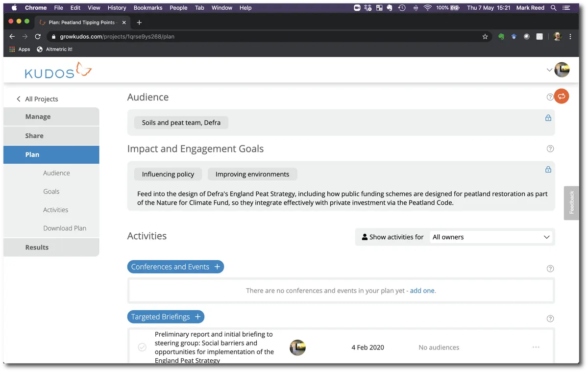The width and height of the screenshot is (588, 372).
Task: Click owner avatar on preliminary report row
Action: [298, 347]
